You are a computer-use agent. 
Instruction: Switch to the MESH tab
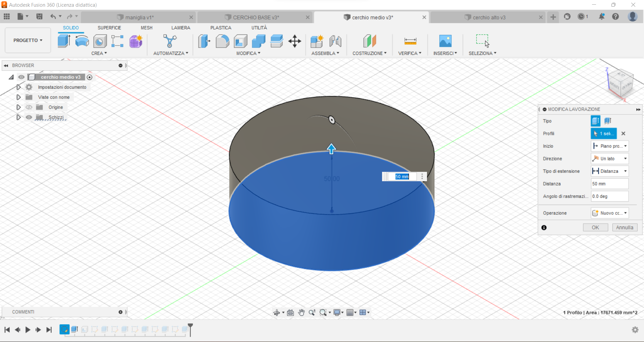pyautogui.click(x=147, y=28)
